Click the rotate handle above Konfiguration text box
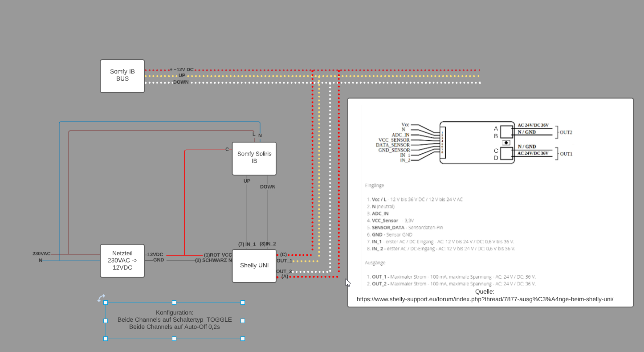Image resolution: width=644 pixels, height=352 pixels. click(x=101, y=298)
